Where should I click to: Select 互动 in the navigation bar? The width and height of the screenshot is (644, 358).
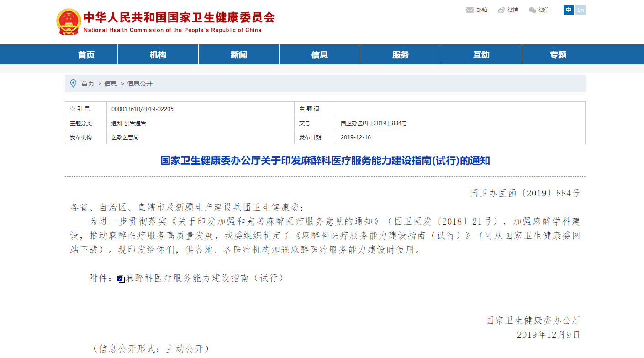[x=481, y=55]
